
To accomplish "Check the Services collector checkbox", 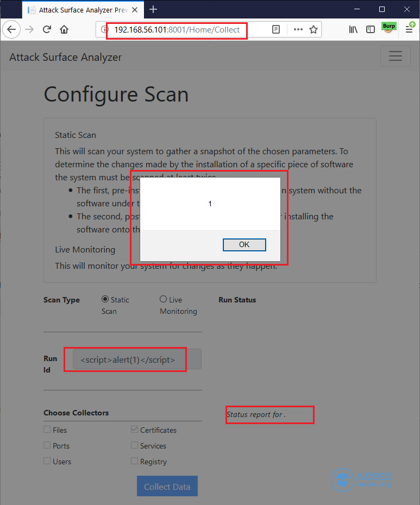I will pos(134,445).
